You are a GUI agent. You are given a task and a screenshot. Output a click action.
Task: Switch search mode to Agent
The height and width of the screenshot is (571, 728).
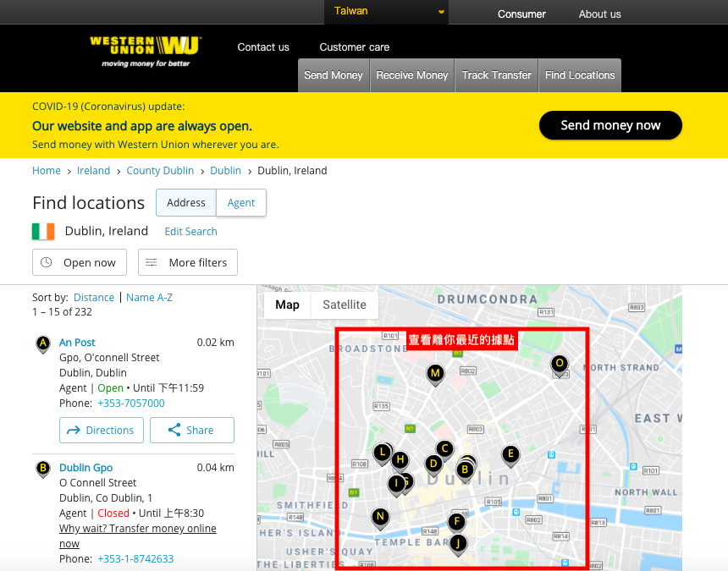click(x=241, y=203)
